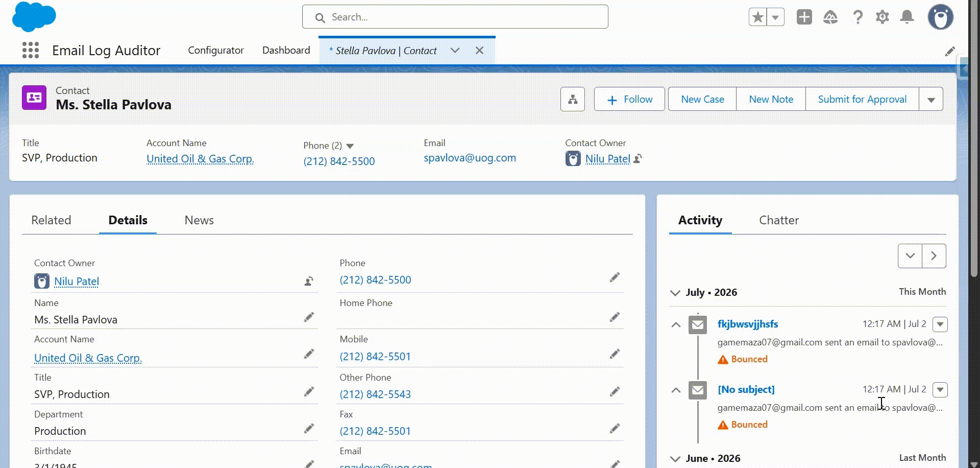Follow this contact
Image resolution: width=980 pixels, height=468 pixels.
pyautogui.click(x=629, y=99)
